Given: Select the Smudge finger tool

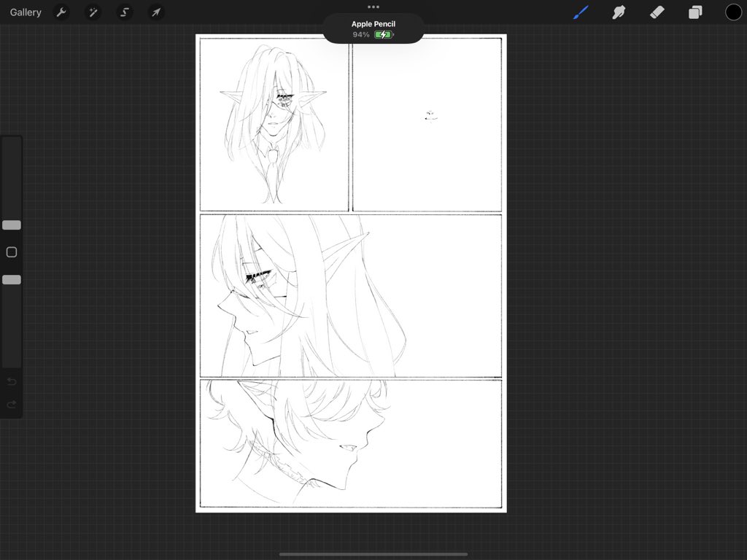Looking at the screenshot, I should (619, 12).
